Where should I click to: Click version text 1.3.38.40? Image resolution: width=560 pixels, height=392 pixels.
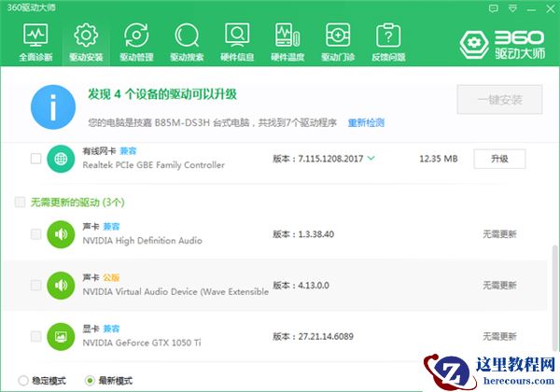click(316, 234)
